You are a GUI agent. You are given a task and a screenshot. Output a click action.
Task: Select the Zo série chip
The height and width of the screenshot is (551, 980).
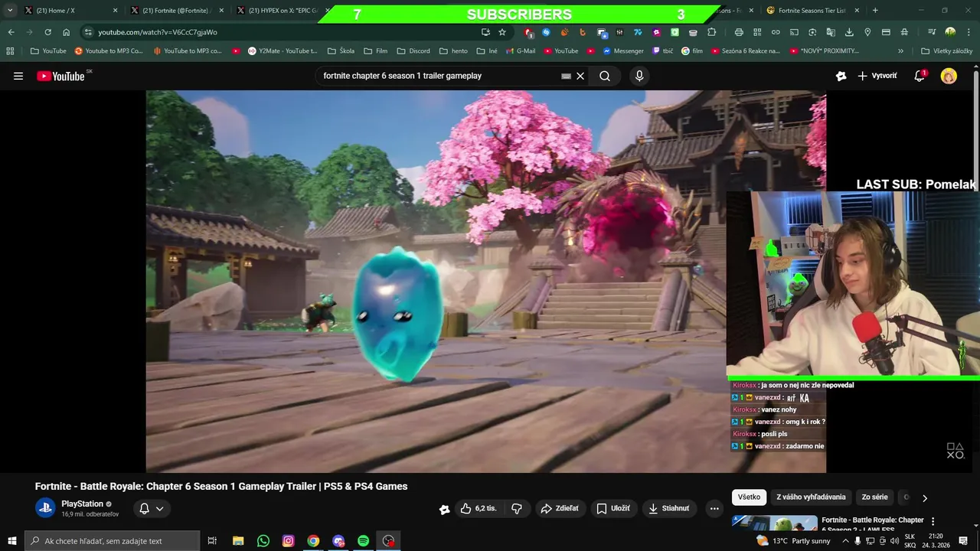click(x=874, y=497)
